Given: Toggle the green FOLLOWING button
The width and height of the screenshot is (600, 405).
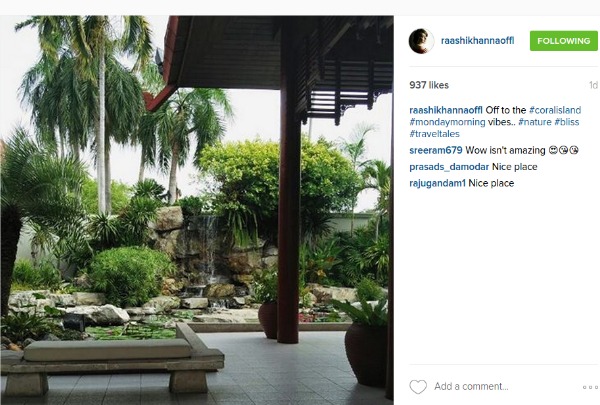Looking at the screenshot, I should coord(563,41).
